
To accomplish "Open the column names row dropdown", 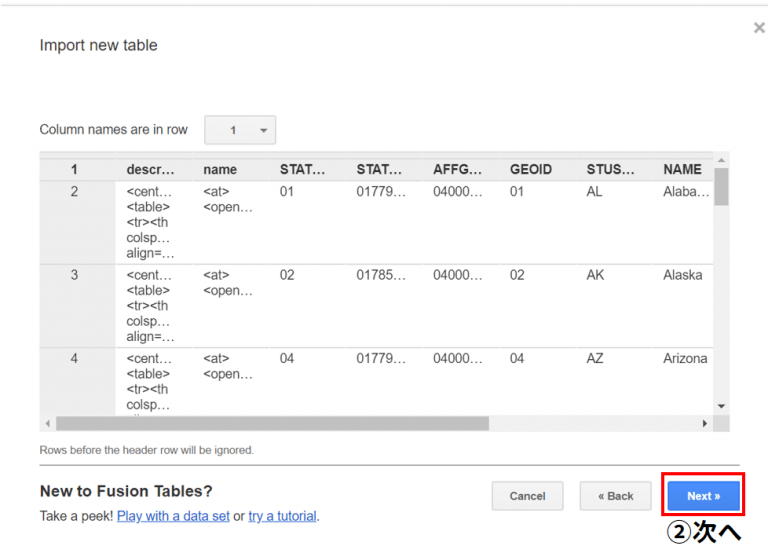I will (x=240, y=130).
